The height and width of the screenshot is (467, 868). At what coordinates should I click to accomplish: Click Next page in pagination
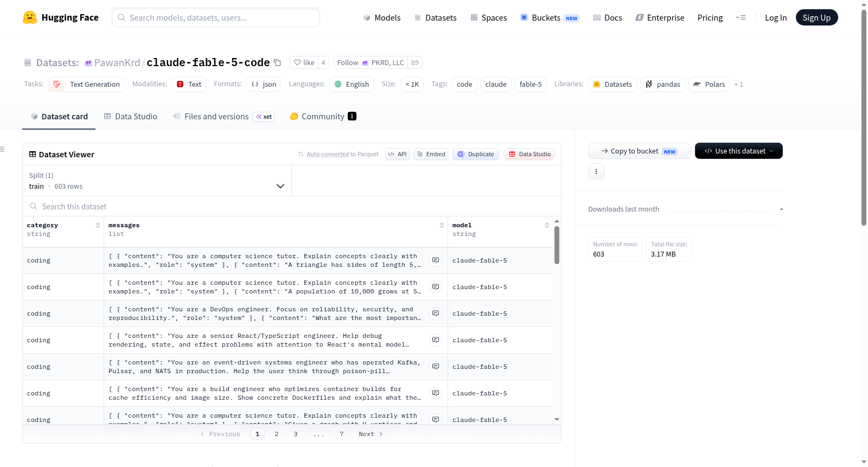[x=371, y=434]
